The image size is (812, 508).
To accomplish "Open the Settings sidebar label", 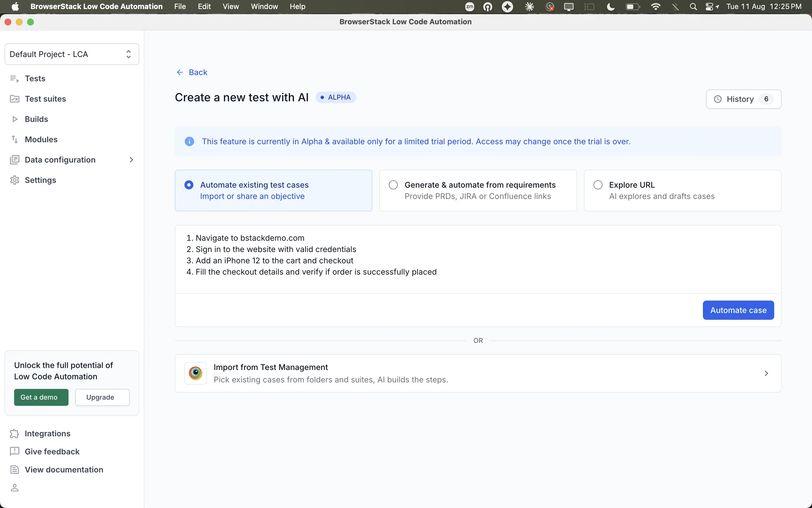I will (x=40, y=180).
